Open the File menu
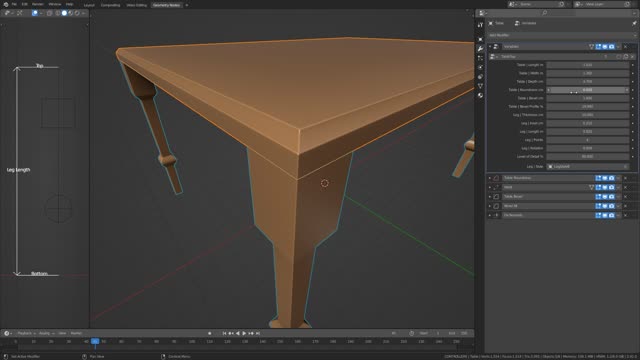The width and height of the screenshot is (640, 360). point(14,4)
